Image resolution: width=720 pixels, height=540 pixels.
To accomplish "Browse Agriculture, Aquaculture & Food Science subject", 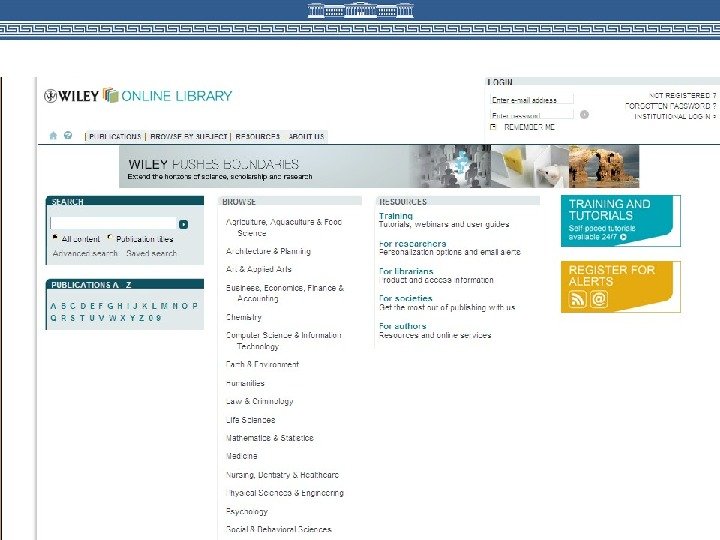I will pyautogui.click(x=284, y=227).
